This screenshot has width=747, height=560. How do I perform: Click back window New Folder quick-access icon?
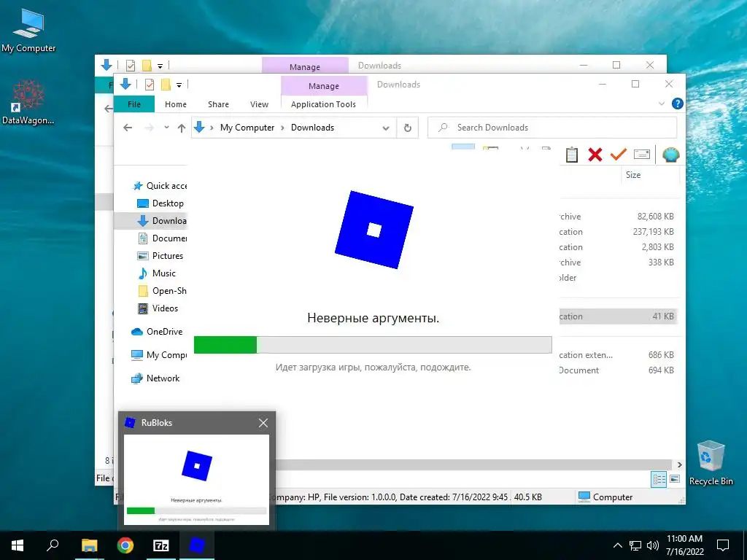point(147,66)
